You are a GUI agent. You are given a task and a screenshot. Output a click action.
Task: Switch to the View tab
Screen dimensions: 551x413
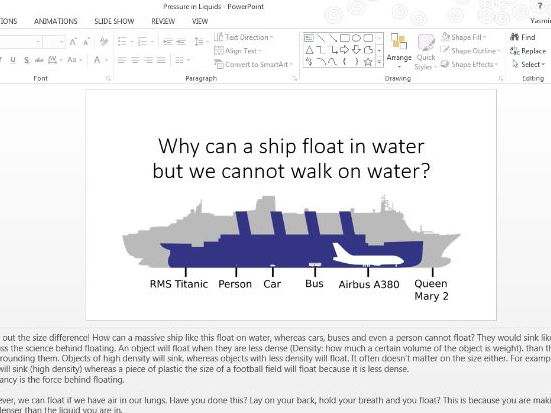coord(200,21)
